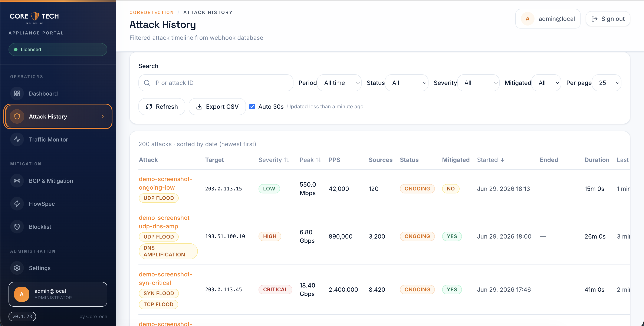Open the demo-screenshot-ongoing-low attack link
644x326 pixels.
point(165,183)
